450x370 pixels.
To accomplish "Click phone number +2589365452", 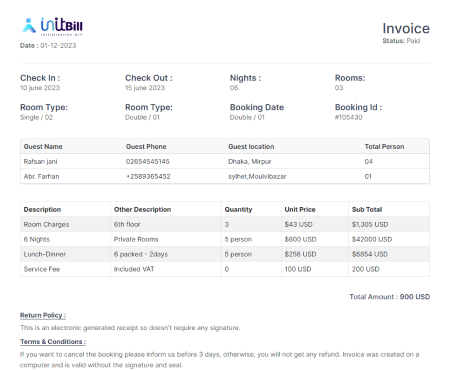I will (148, 176).
